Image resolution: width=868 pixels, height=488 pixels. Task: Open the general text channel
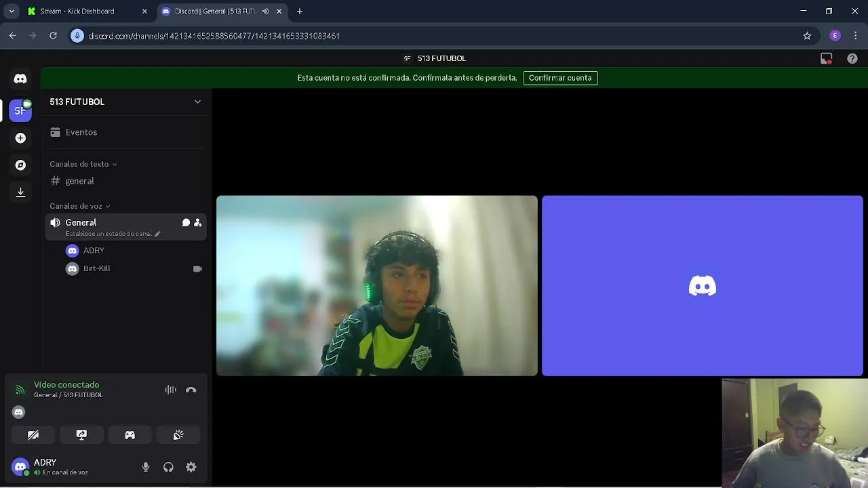click(x=126, y=181)
